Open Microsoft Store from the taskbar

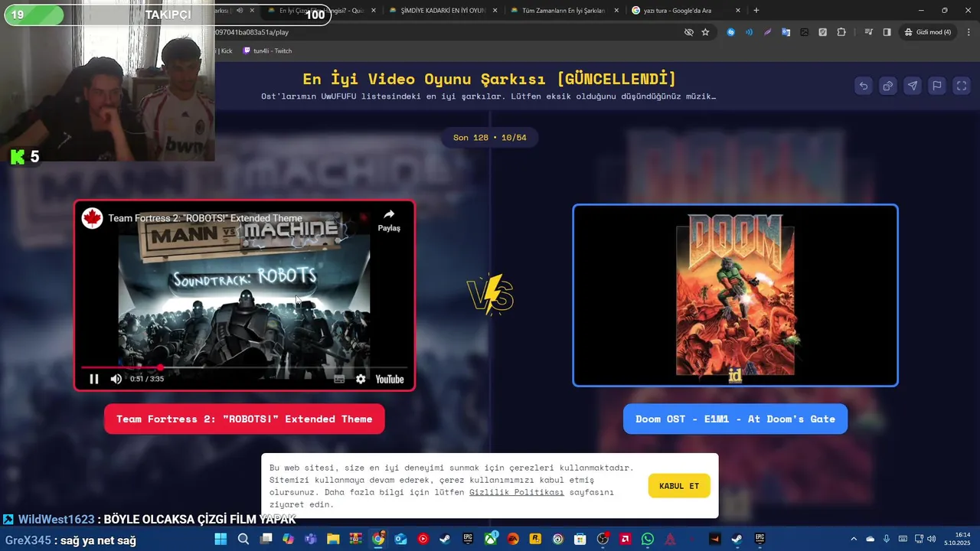pos(580,539)
